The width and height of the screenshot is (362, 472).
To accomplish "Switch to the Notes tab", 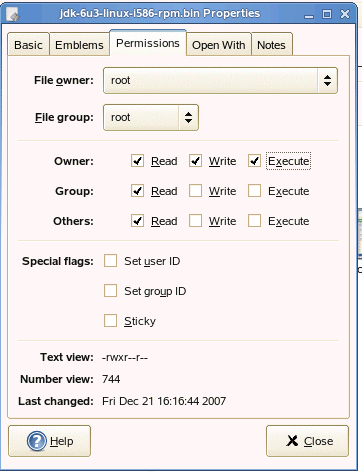I will tap(271, 45).
